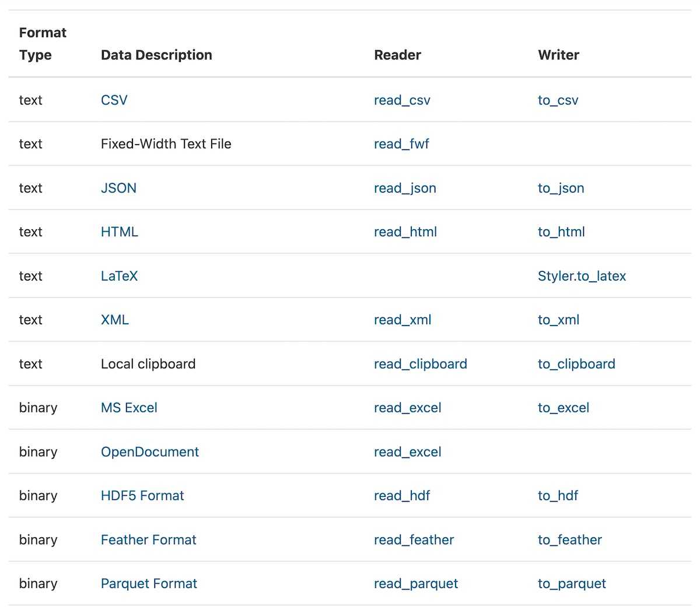Open the OpenDocument description link
The width and height of the screenshot is (700, 616).
pyautogui.click(x=149, y=452)
